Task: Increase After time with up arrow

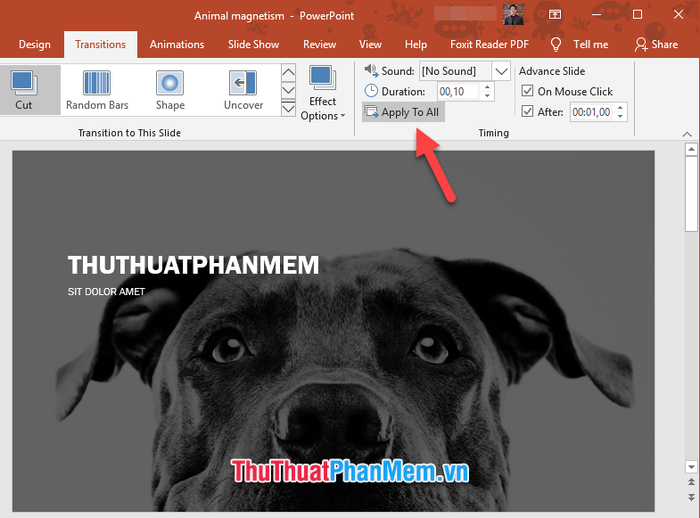Action: 620,108
